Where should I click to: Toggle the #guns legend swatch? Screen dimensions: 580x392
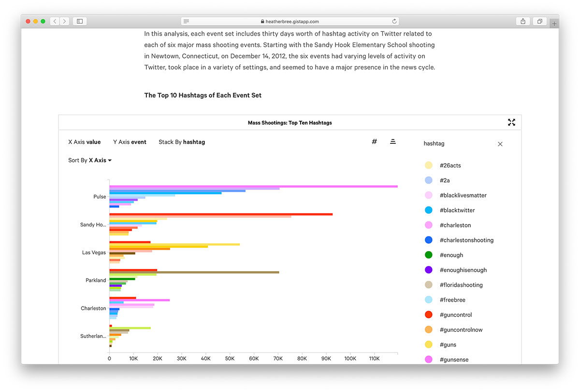428,345
